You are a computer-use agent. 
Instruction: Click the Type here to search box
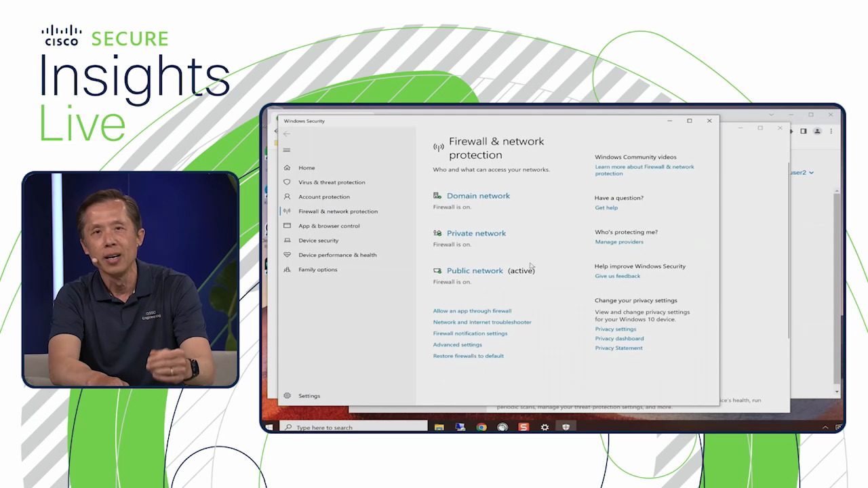pos(359,428)
